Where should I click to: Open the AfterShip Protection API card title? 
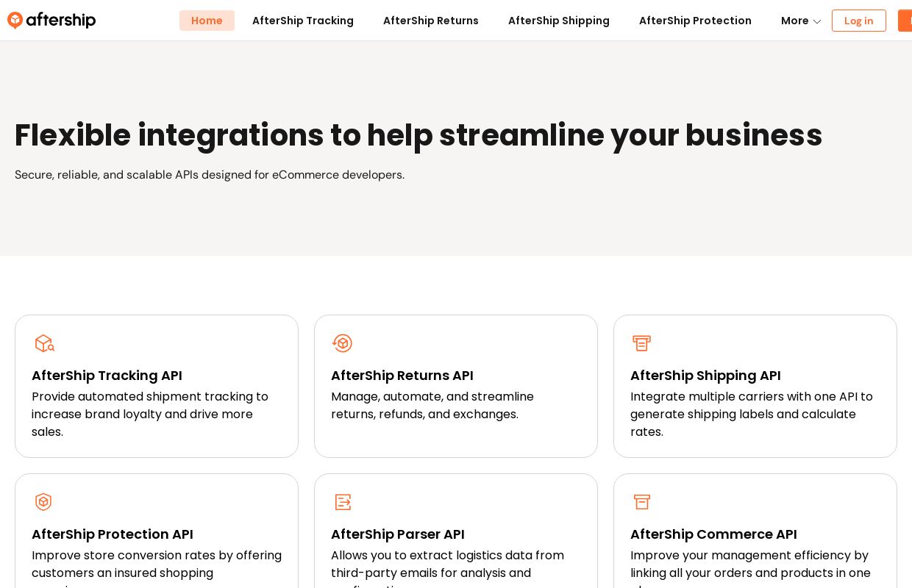(x=113, y=534)
